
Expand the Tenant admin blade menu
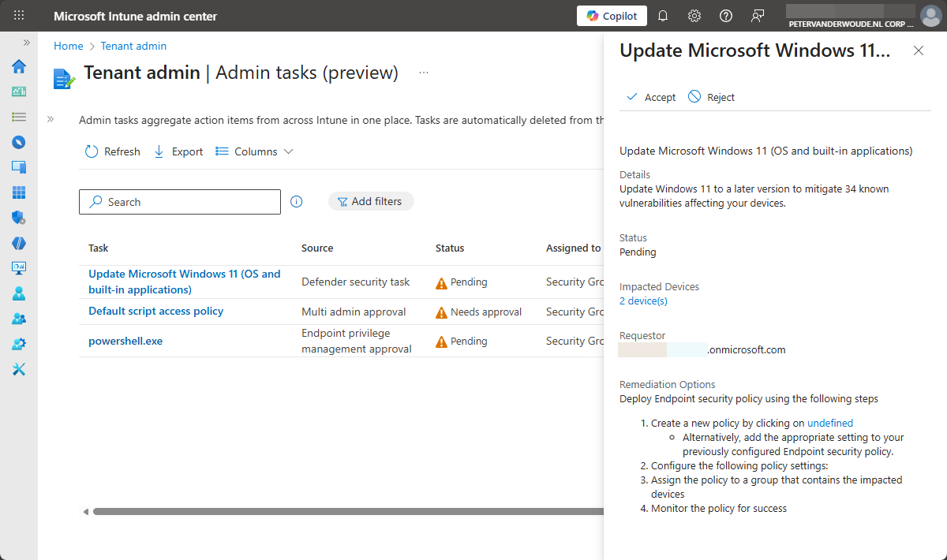click(50, 119)
